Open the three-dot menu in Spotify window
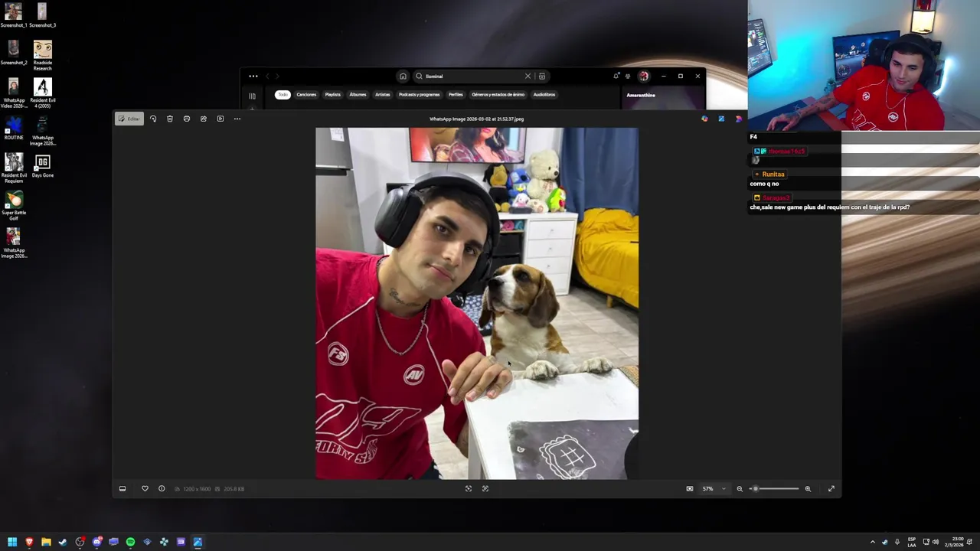Screen dimensions: 980x551 pyautogui.click(x=253, y=76)
